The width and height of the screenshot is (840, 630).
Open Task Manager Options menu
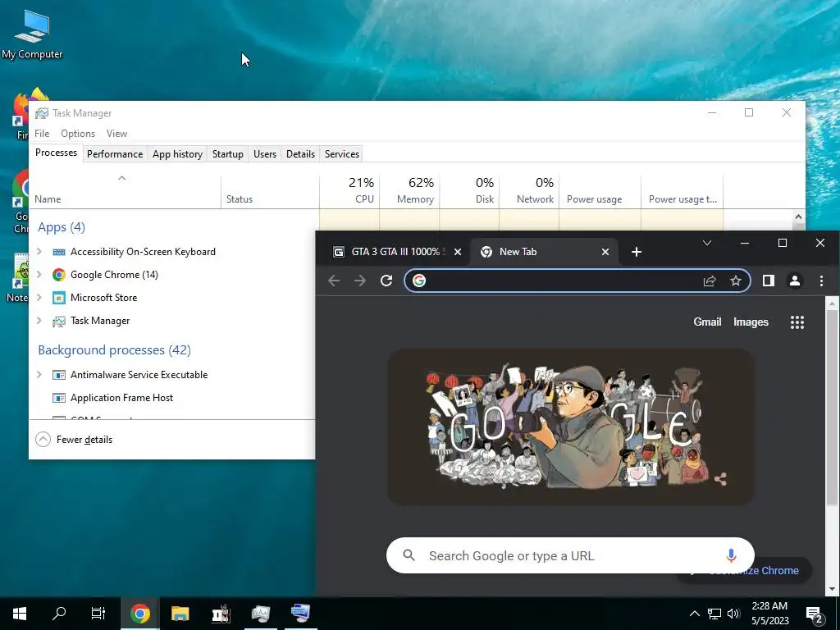(78, 134)
